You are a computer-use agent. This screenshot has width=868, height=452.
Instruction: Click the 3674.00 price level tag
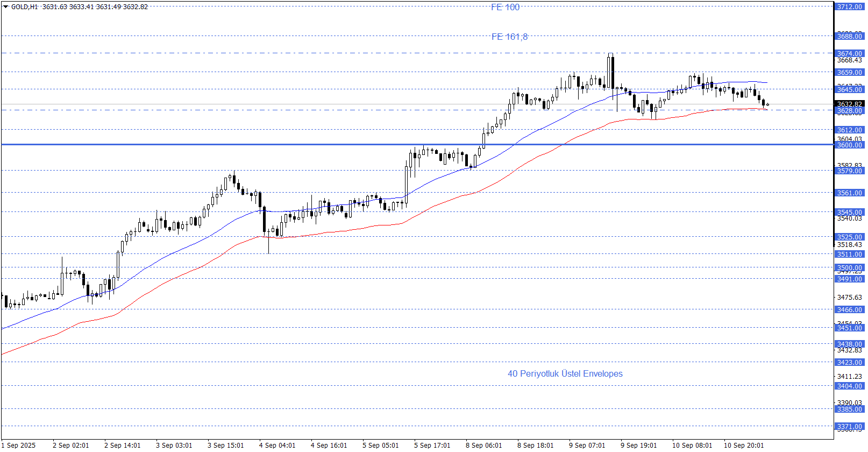[849, 54]
